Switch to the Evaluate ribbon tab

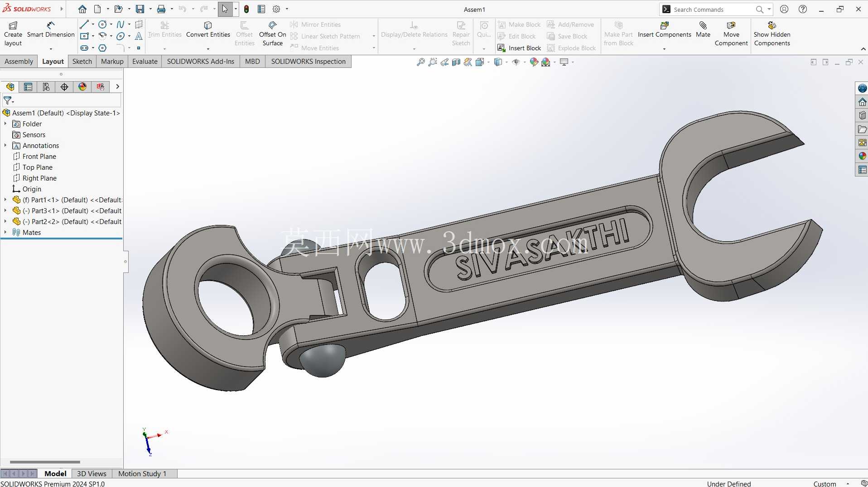[x=145, y=62]
